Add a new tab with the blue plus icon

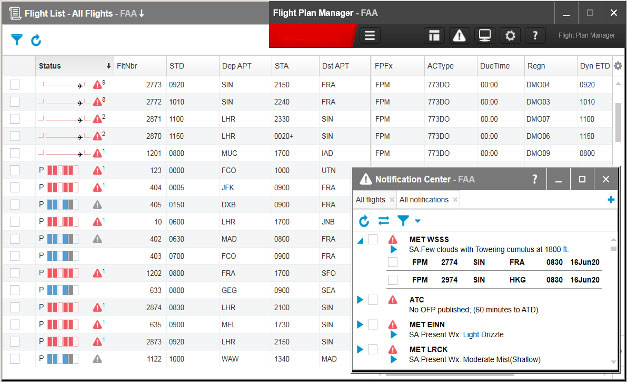click(x=611, y=200)
